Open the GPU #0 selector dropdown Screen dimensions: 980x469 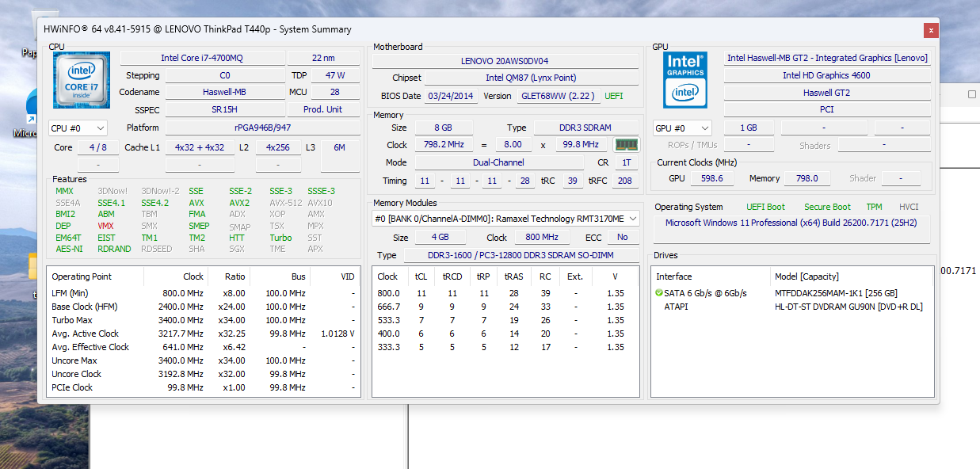[x=682, y=128]
